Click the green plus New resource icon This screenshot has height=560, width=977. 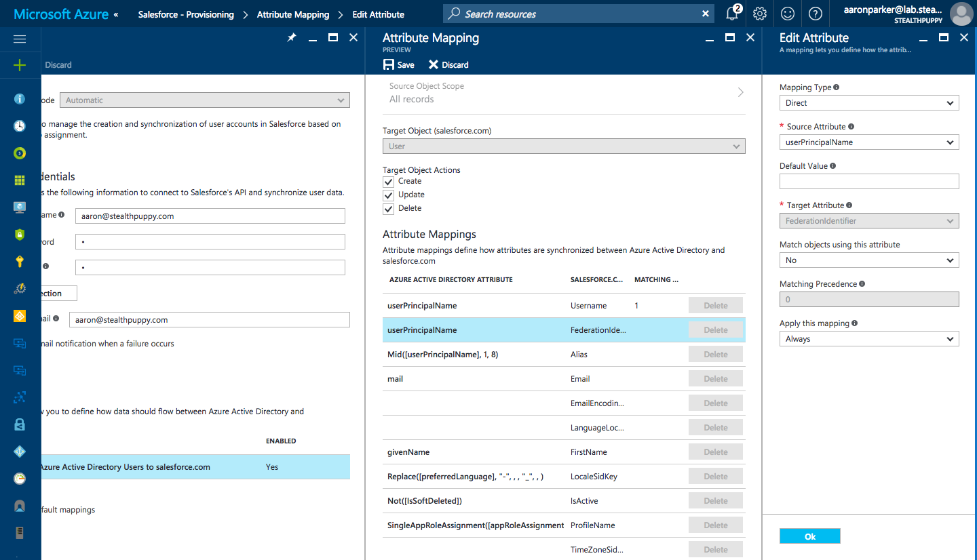pos(20,65)
